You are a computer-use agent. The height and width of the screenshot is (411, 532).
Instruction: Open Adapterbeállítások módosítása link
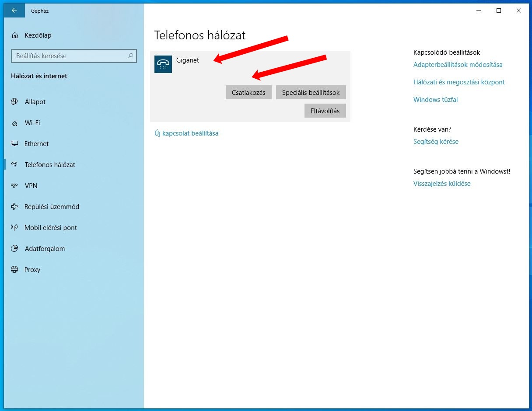point(458,65)
